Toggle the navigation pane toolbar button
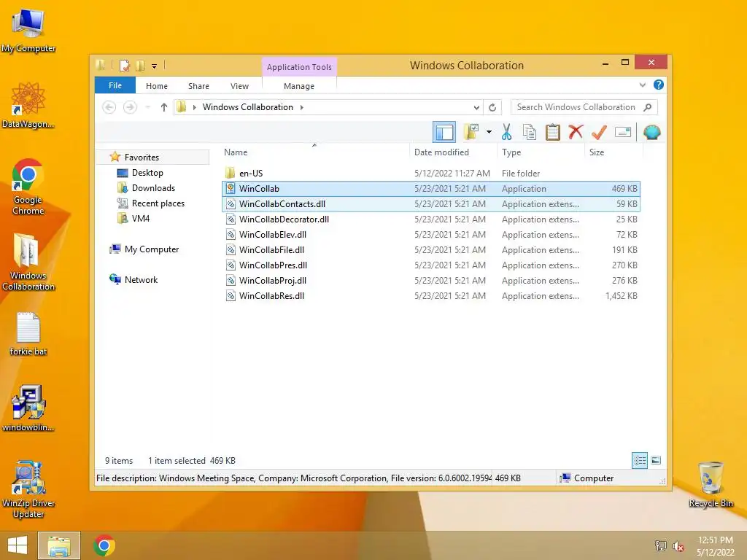The image size is (747, 560). (444, 132)
